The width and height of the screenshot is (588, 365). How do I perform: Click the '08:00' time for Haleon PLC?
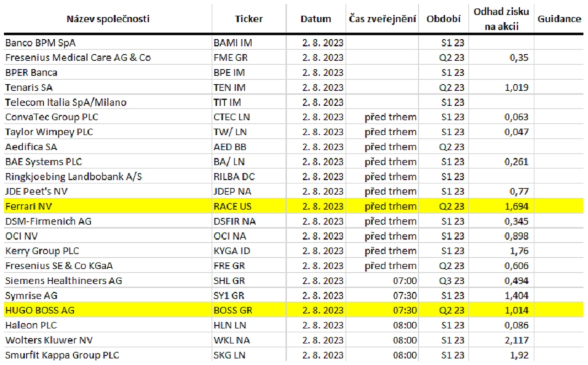pos(404,325)
